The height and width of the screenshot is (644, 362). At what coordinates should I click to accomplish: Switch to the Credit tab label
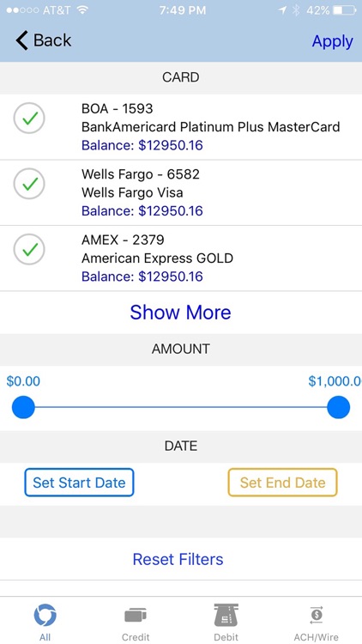[x=136, y=637]
